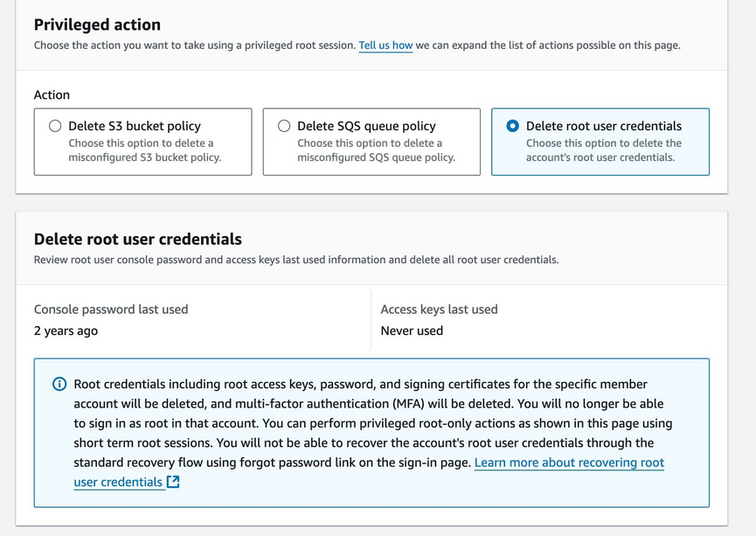Click the info icon in the blue alert box
This screenshot has width=756, height=536.
point(58,384)
